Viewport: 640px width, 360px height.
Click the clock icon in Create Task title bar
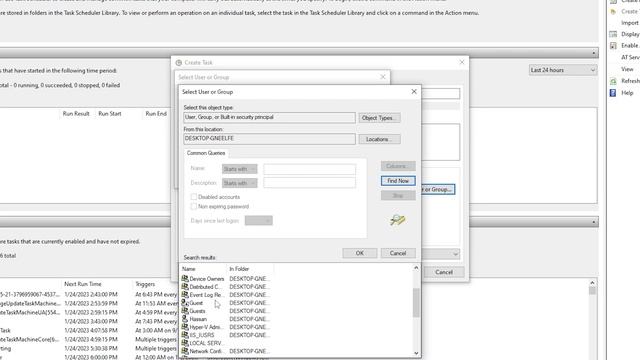(x=179, y=62)
